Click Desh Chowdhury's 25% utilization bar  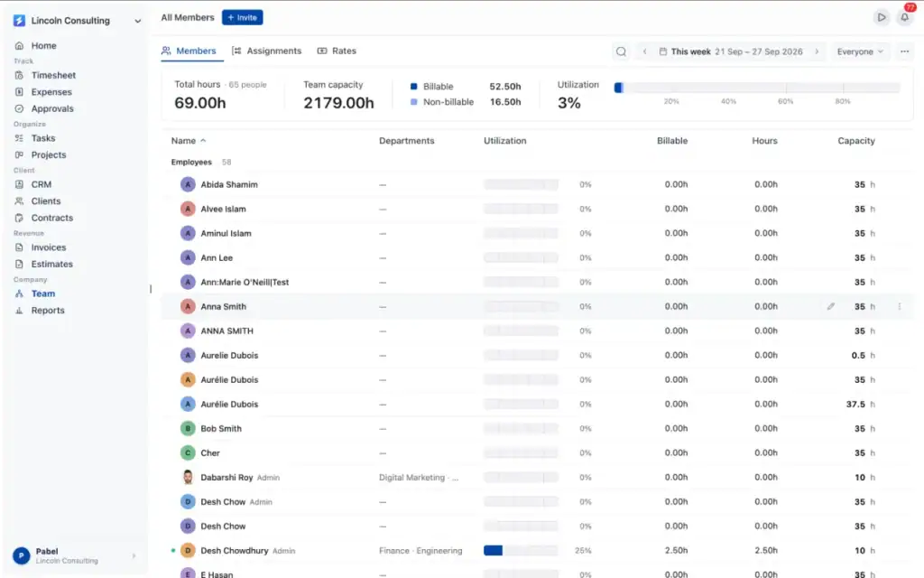521,551
